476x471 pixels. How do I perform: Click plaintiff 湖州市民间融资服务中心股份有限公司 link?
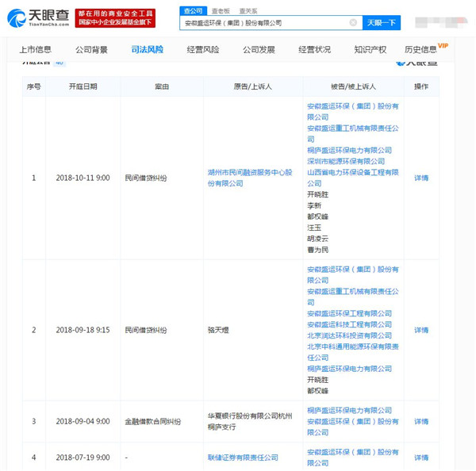click(x=250, y=178)
